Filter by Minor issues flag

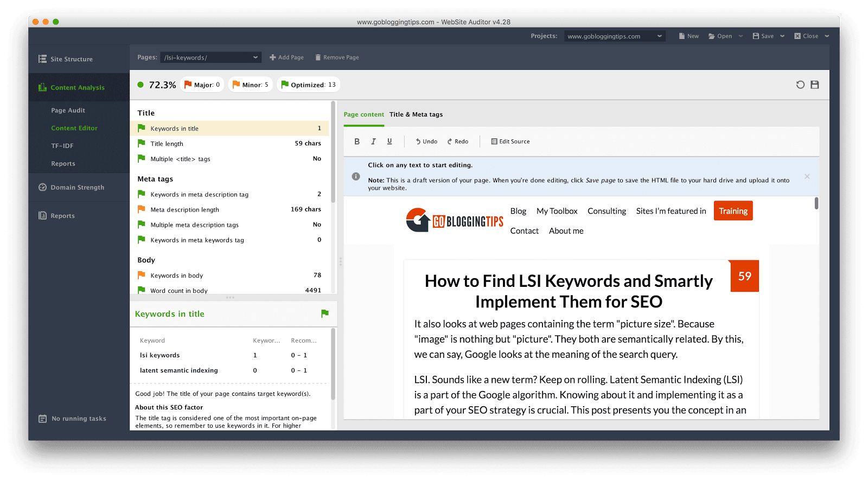click(250, 85)
